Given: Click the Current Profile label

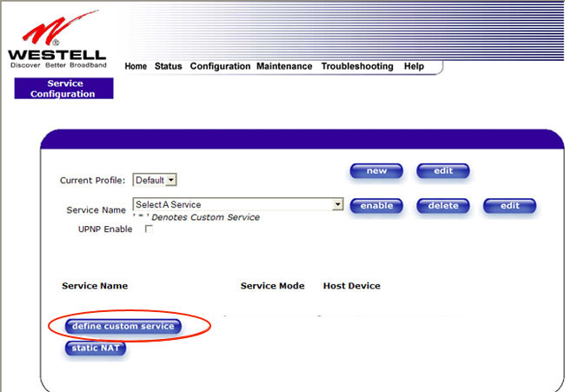Looking at the screenshot, I should coord(93,180).
